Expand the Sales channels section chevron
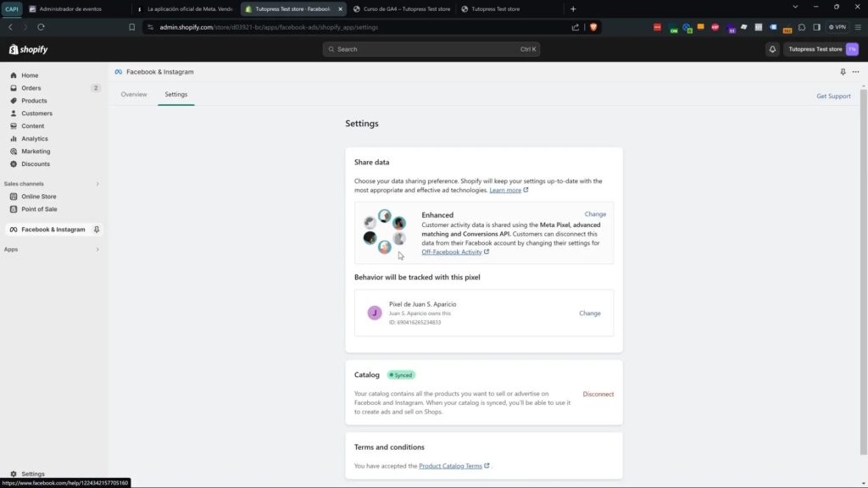Image resolution: width=868 pixels, height=488 pixels. 97,184
